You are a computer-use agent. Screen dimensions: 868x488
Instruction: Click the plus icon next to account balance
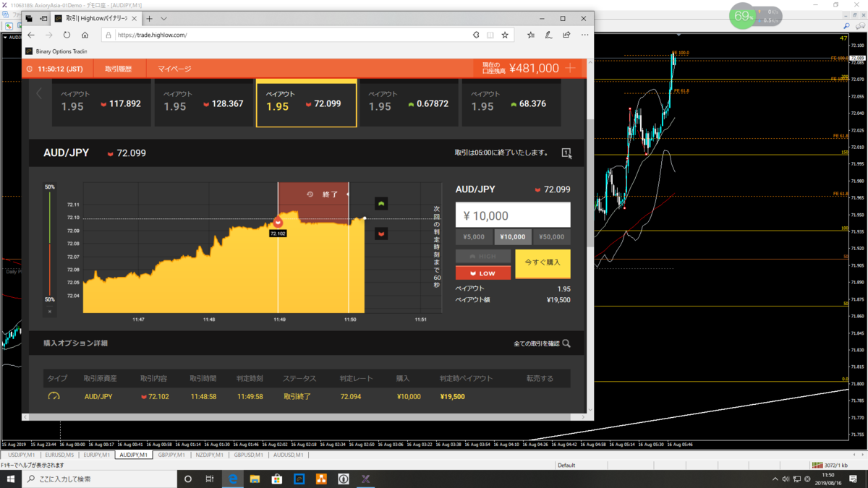(x=571, y=68)
